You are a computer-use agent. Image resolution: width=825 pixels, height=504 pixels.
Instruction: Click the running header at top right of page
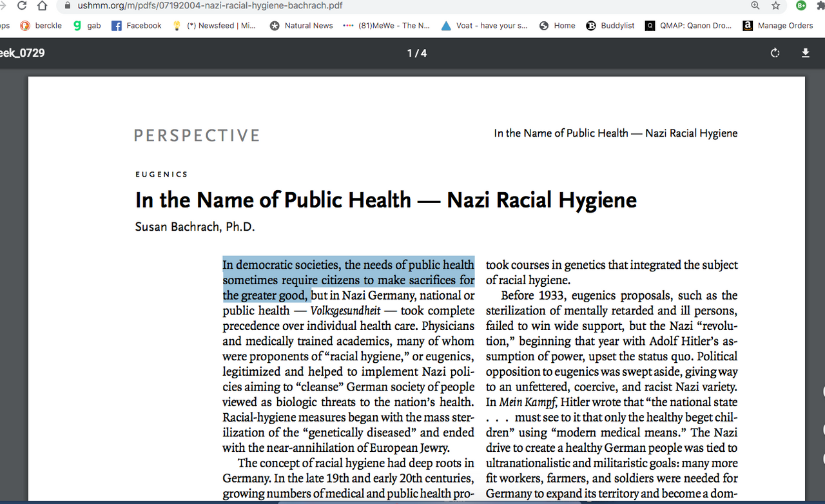click(x=616, y=133)
